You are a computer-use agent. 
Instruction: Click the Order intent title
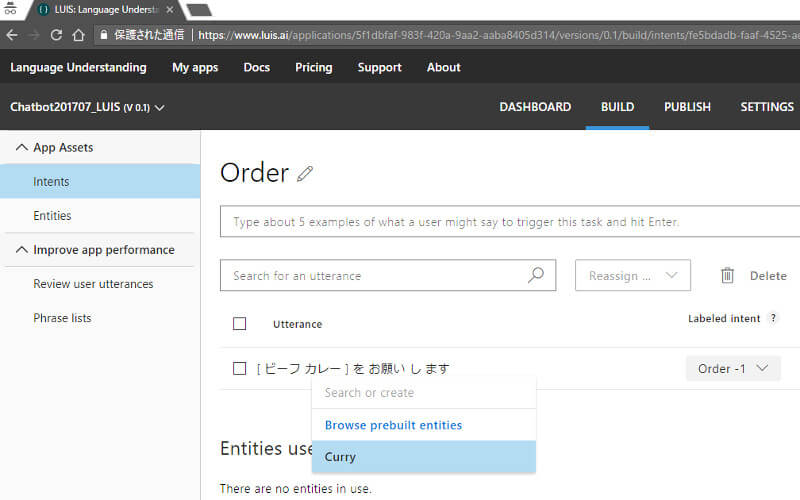pos(255,173)
